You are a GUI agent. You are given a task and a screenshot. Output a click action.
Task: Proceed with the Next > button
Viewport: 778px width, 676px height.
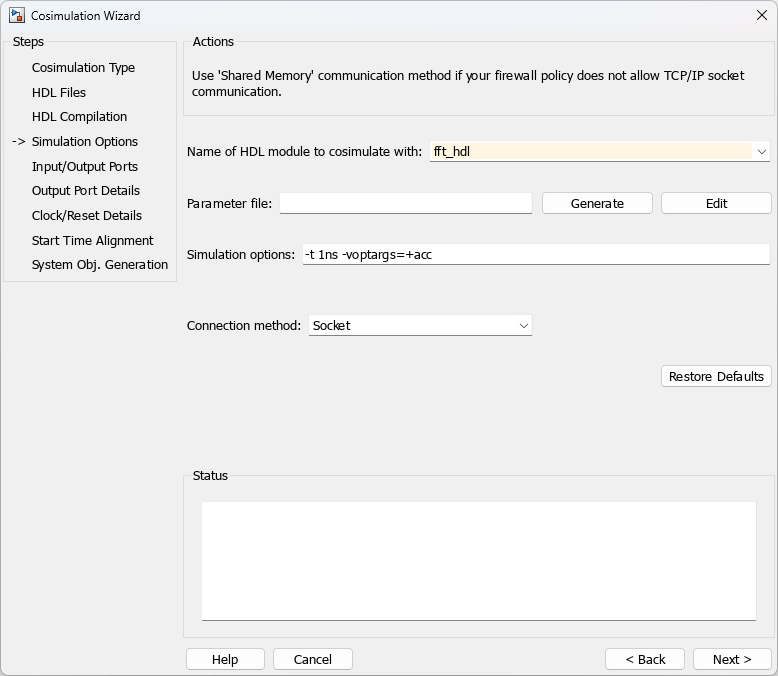[732, 660]
